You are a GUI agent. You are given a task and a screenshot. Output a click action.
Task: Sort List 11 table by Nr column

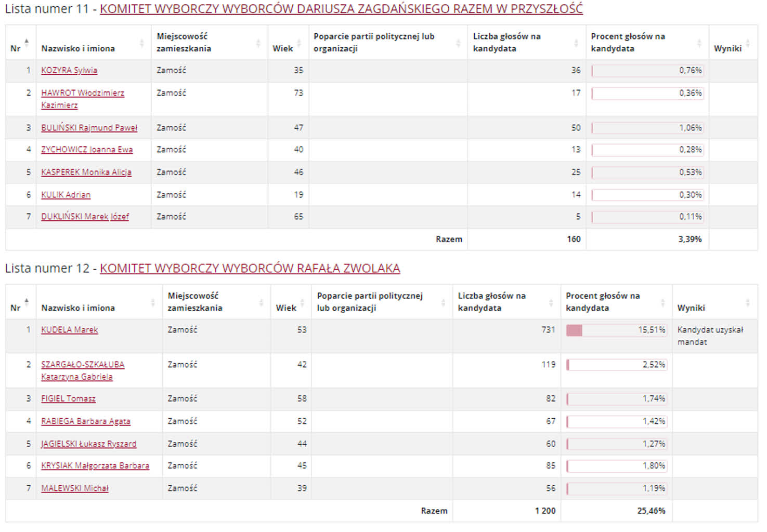[x=27, y=42]
